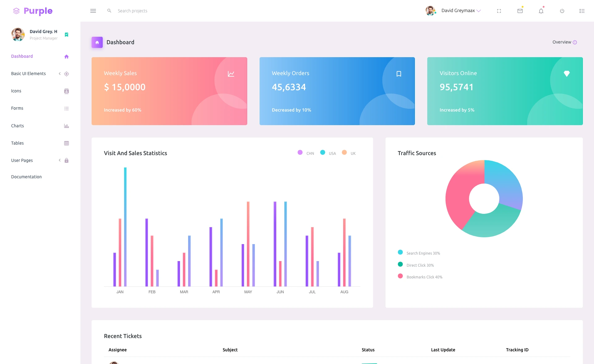The height and width of the screenshot is (364, 594).
Task: Expand the User Pages submenu
Action: [22, 160]
